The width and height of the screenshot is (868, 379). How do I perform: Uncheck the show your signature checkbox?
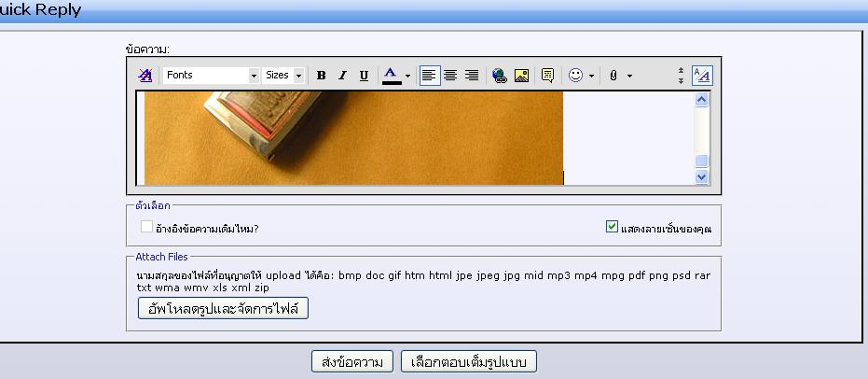tap(612, 227)
